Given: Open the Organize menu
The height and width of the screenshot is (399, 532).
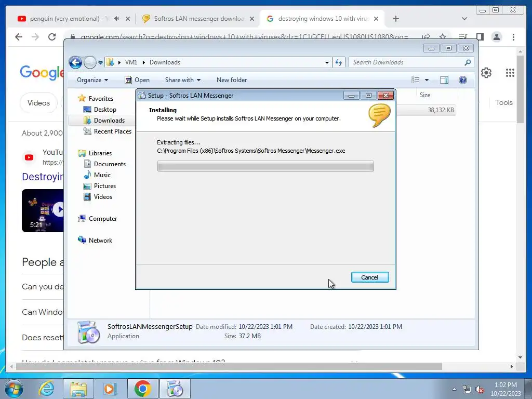Looking at the screenshot, I should 92,80.
